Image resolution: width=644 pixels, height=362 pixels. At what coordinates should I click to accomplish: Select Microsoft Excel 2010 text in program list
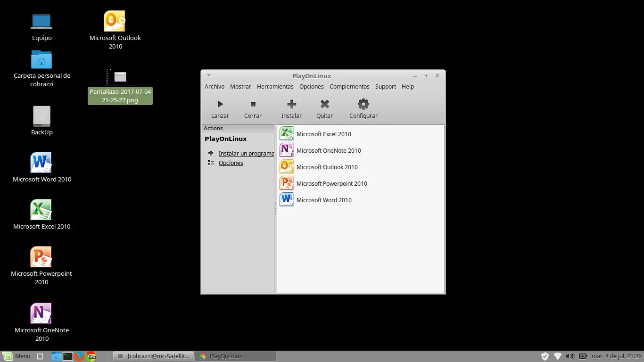click(324, 134)
